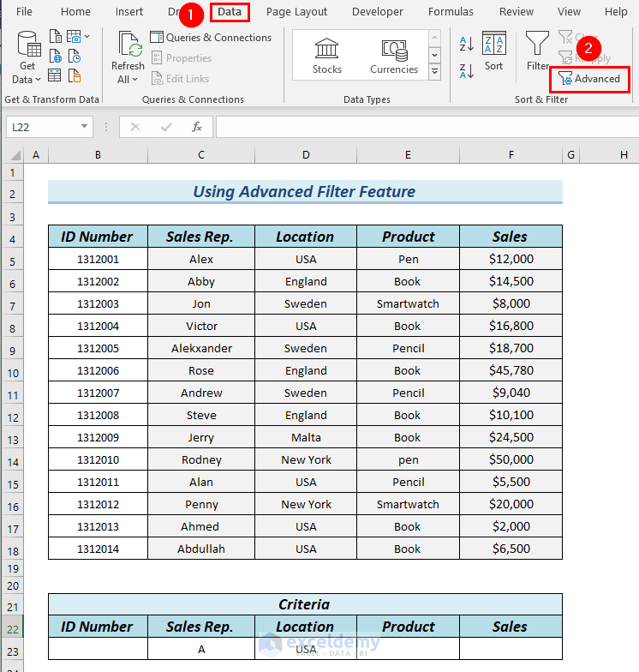Open the Sort dialog
The image size is (639, 672).
point(493,51)
